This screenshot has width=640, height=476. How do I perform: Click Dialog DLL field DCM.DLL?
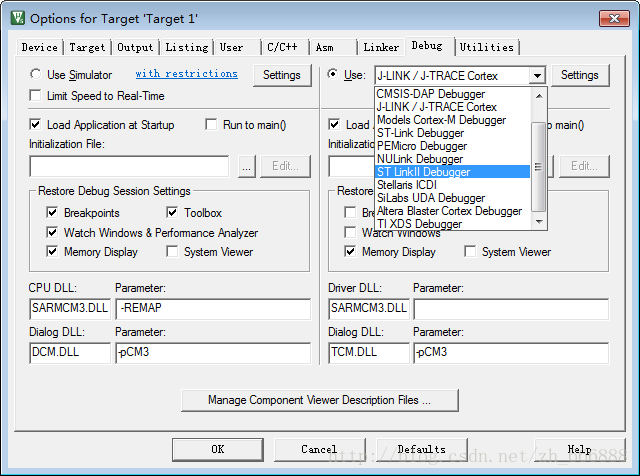(70, 352)
